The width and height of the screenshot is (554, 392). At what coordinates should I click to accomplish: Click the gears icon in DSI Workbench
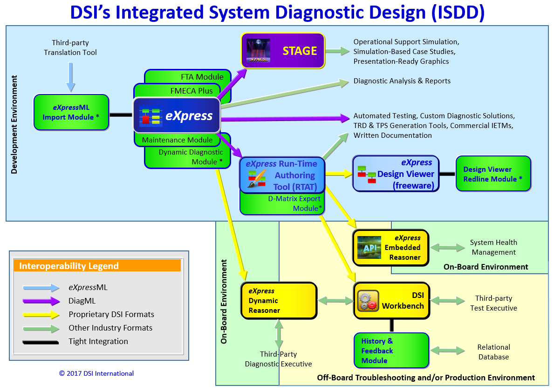click(368, 301)
